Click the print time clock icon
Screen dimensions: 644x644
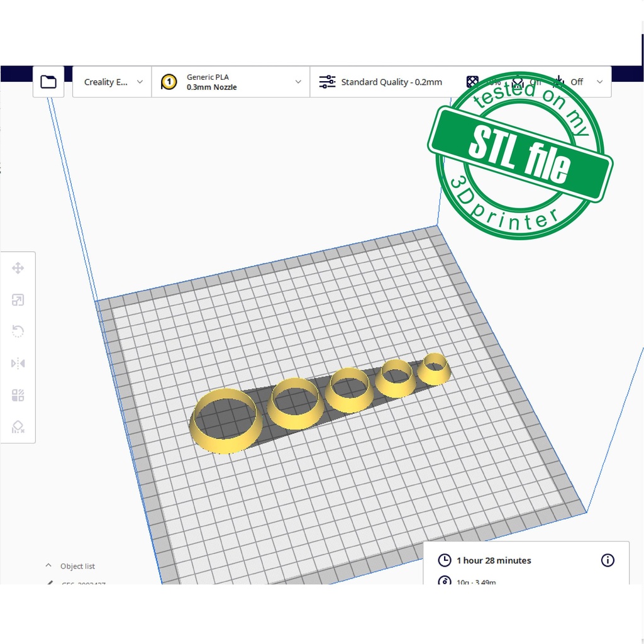445,560
